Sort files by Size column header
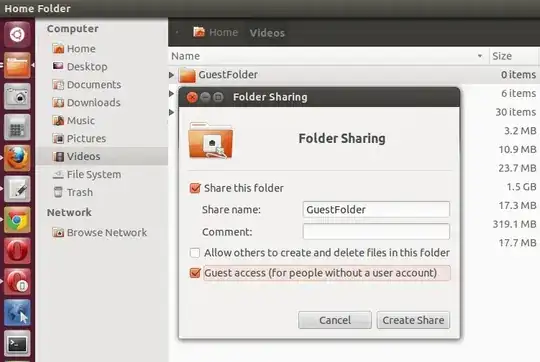Screen dimensions: 540x362 [514, 56]
